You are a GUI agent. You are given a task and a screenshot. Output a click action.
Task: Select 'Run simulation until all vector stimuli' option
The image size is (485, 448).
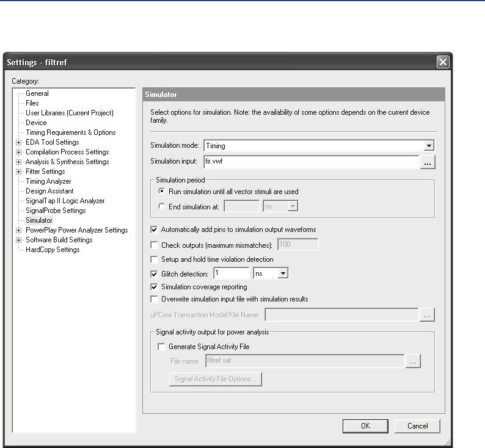[161, 192]
